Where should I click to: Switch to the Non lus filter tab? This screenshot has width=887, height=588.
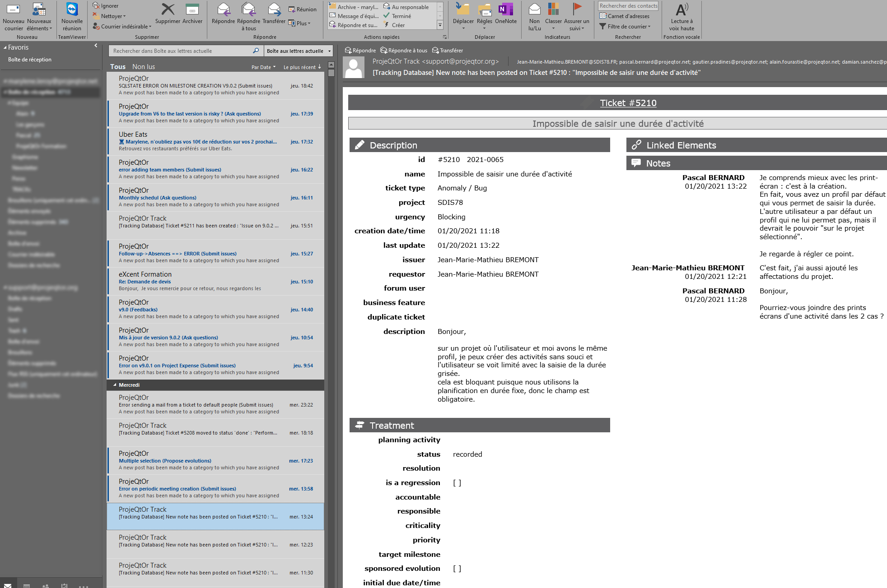pos(144,66)
